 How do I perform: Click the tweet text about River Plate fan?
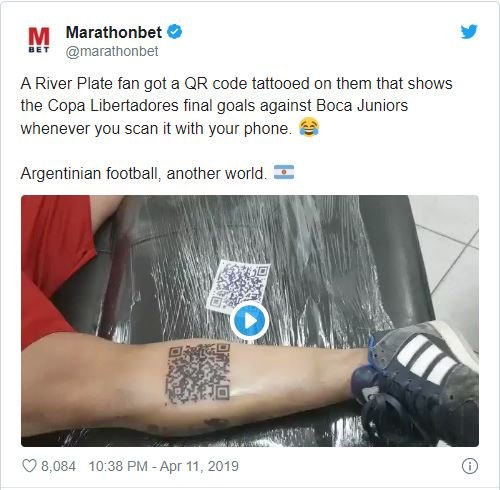236,106
